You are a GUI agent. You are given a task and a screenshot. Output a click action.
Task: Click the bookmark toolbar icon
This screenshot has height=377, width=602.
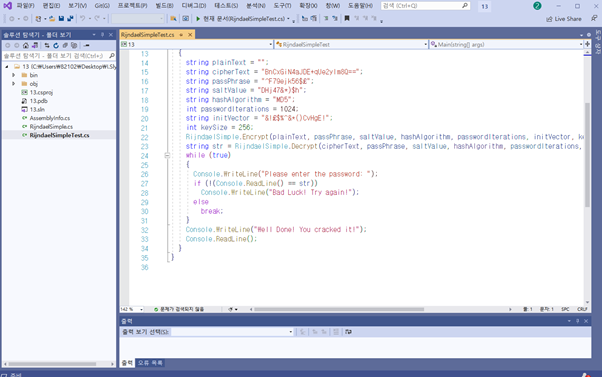pyautogui.click(x=347, y=18)
